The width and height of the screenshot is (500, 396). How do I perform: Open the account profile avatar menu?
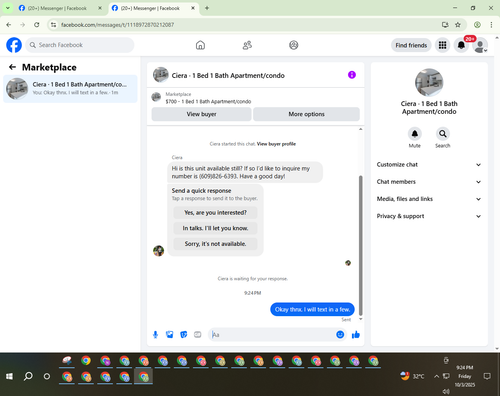pyautogui.click(x=480, y=45)
